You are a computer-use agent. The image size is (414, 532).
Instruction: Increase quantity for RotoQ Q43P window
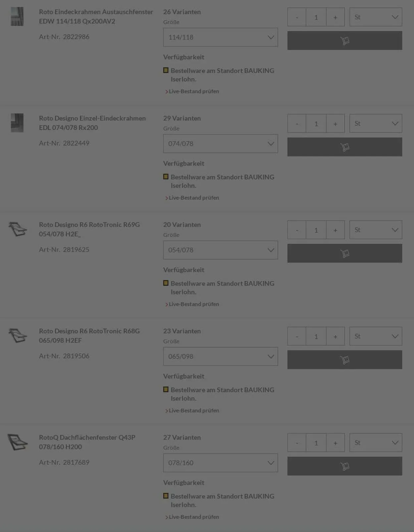335,443
